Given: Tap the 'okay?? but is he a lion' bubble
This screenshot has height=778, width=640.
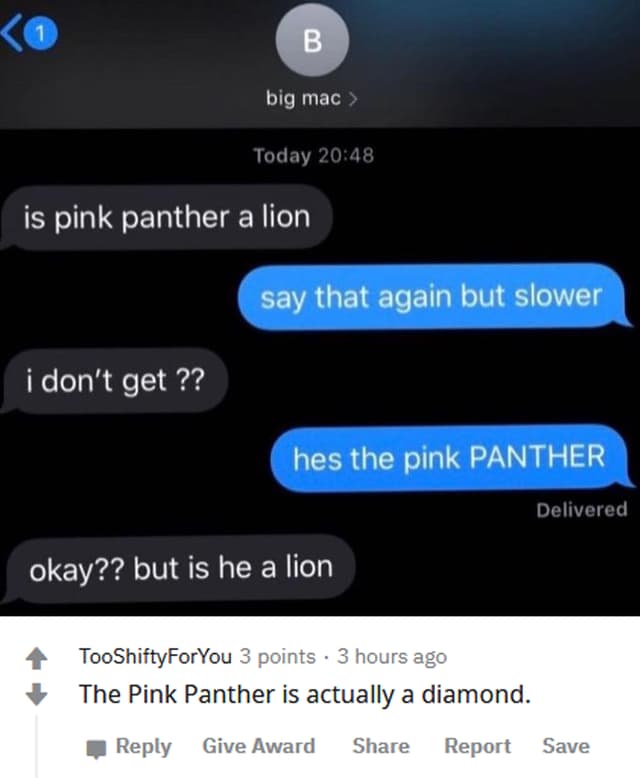Looking at the screenshot, I should (179, 568).
